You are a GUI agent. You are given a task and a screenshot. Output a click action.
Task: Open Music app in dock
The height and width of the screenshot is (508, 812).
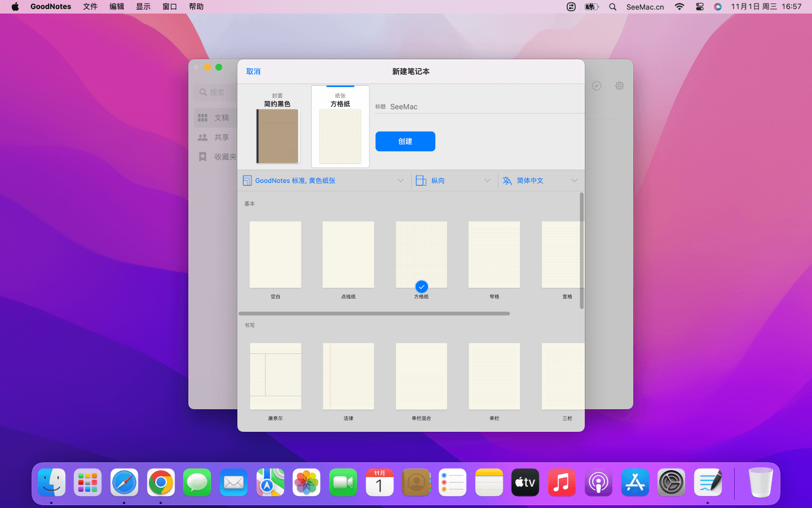coord(562,483)
